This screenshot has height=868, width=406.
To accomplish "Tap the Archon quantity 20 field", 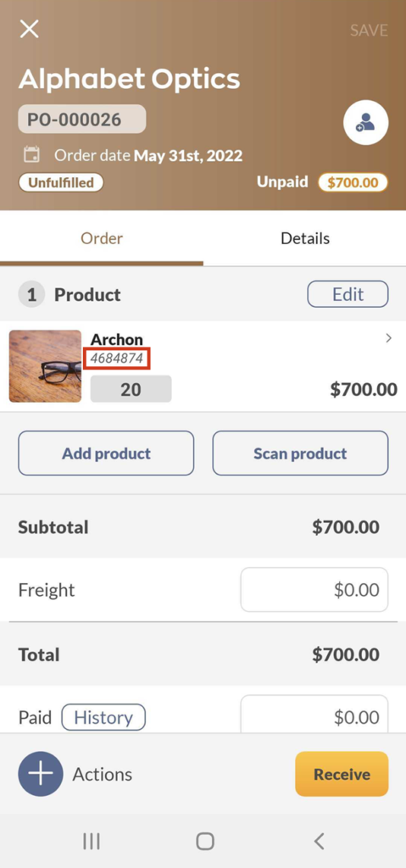I will point(131,389).
